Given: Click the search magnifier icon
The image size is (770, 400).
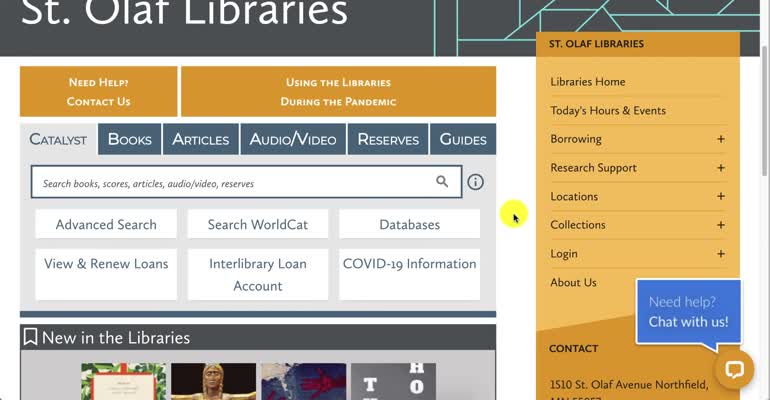Looking at the screenshot, I should pyautogui.click(x=442, y=182).
